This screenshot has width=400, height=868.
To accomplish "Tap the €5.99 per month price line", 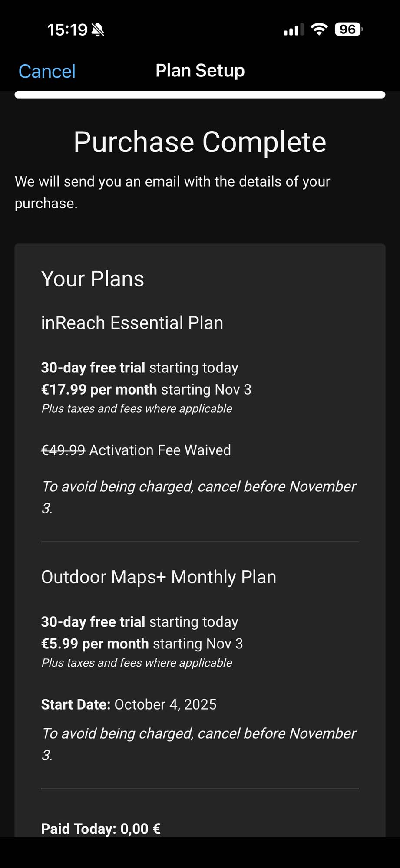I will coord(142,644).
